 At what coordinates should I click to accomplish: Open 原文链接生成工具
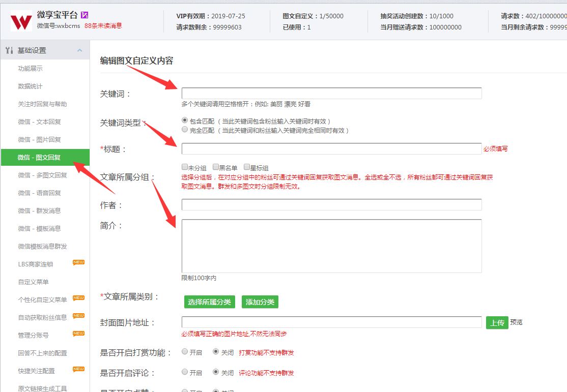[42, 389]
